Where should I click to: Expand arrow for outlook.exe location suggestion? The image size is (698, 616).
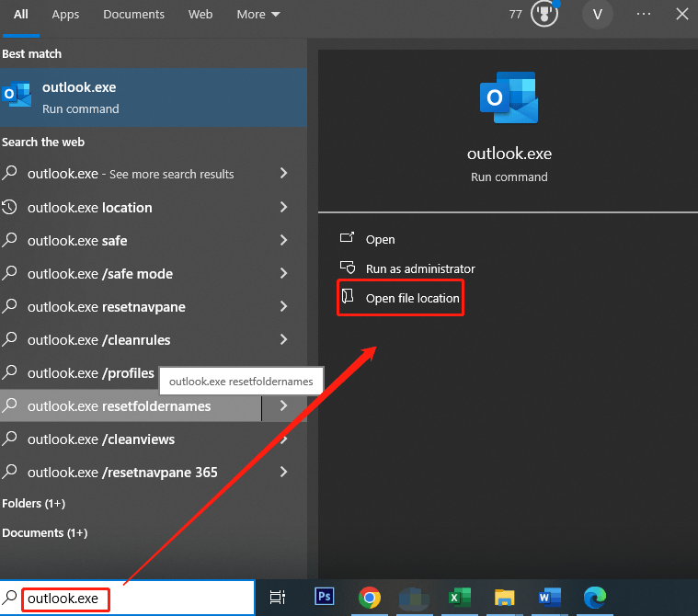click(x=283, y=208)
